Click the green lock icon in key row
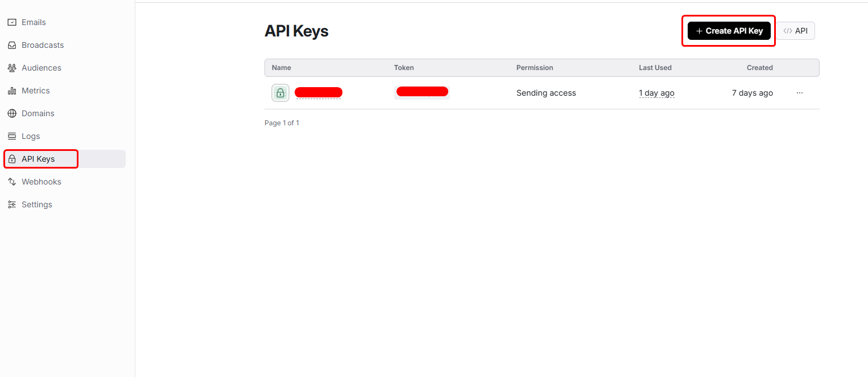Screen dimensions: 868x377 (280, 93)
